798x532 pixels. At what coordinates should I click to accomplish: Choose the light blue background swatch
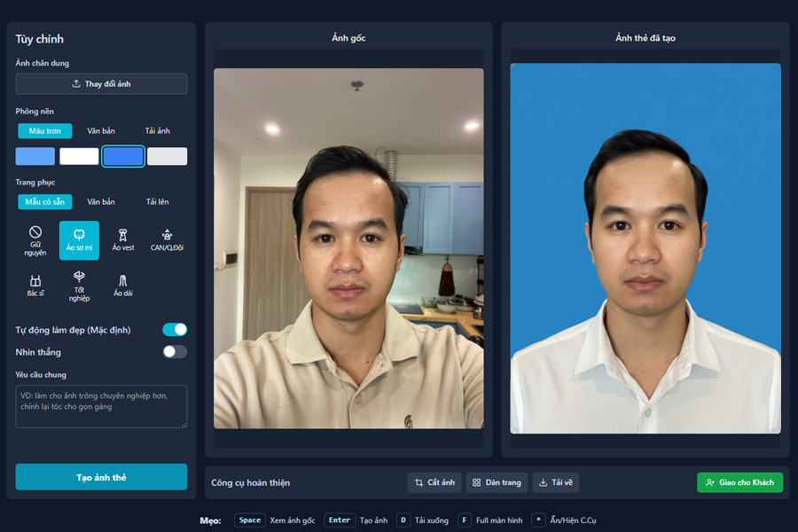35,156
